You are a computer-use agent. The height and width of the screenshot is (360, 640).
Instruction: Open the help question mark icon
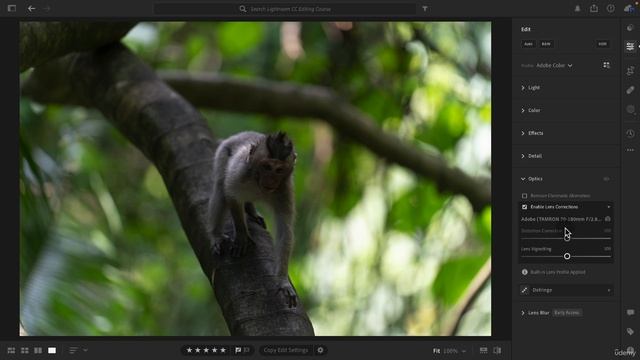[611, 9]
